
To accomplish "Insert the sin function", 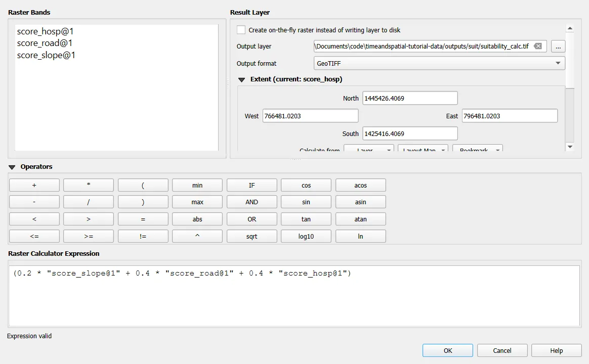I will click(x=306, y=202).
